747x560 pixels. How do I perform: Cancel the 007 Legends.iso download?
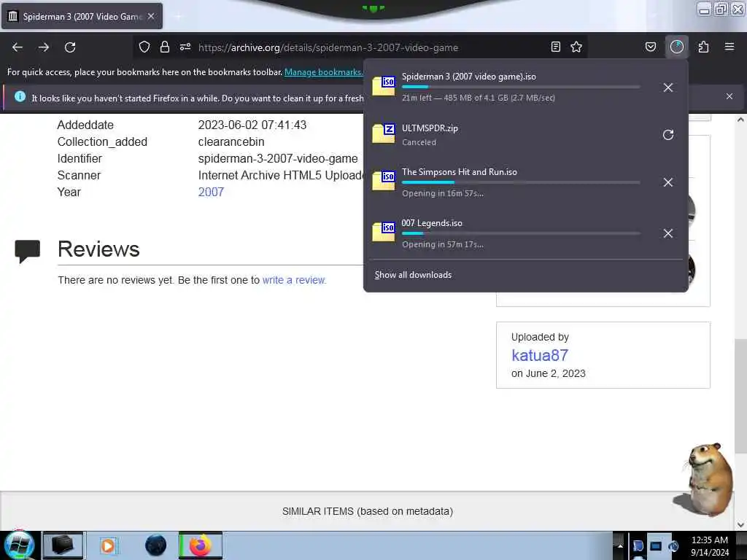(668, 233)
